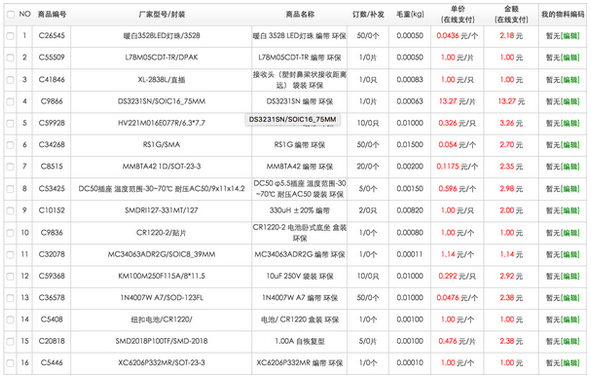Check the box for row C26545
Viewport: 591px width, 380px height.
10,36
